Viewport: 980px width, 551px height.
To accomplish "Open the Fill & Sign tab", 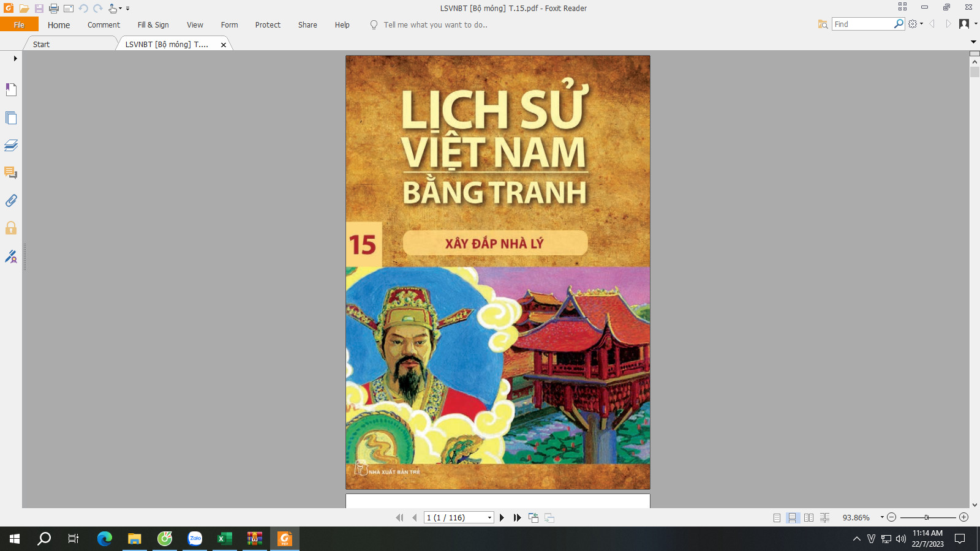I will click(x=153, y=25).
